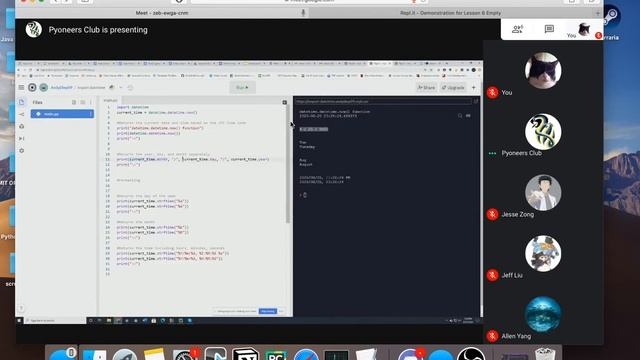Image resolution: width=640 pixels, height=360 pixels.
Task: Click the Windows taskbar search box
Action: click(55, 321)
